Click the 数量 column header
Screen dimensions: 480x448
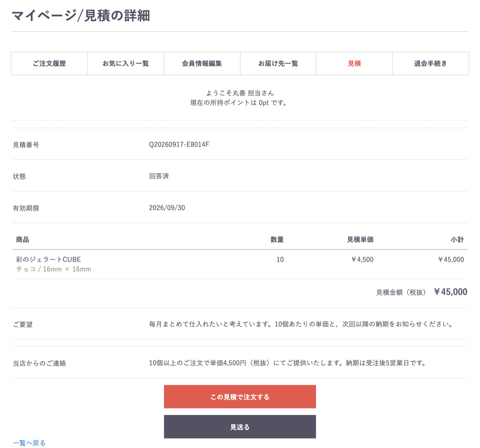tap(277, 240)
